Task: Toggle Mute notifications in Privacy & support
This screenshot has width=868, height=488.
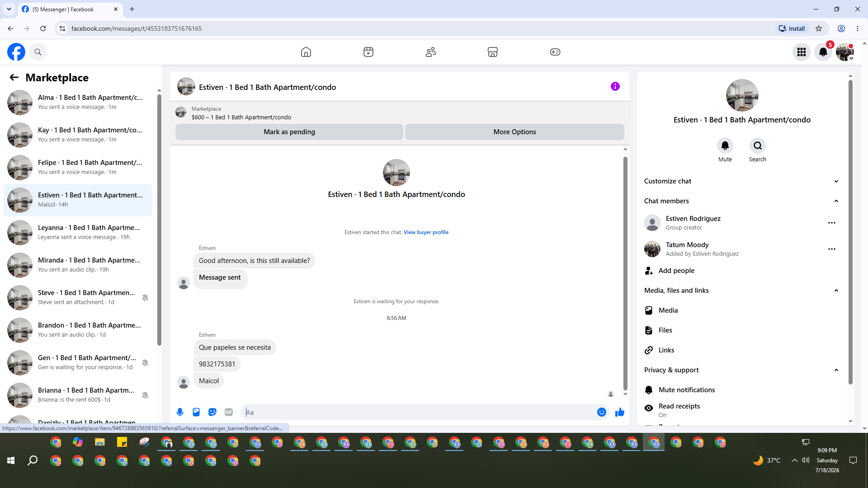Action: click(741, 390)
